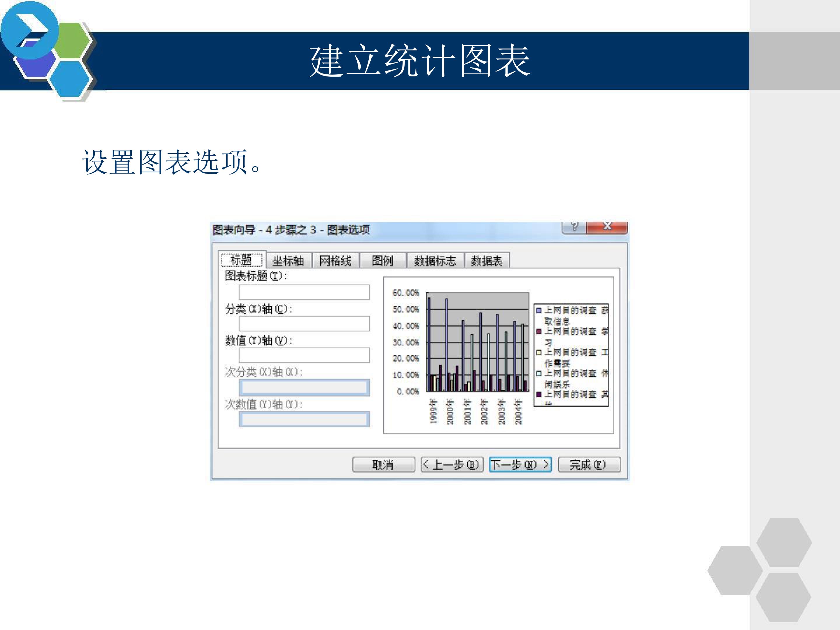
Task: Click the 图表向导 dialog title bar text
Action: 291,230
